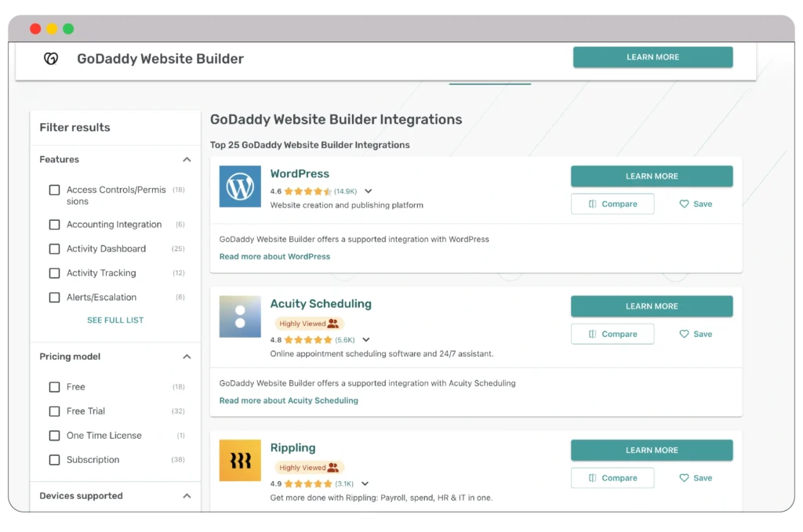Click the WordPress logo icon
Screen dimensions: 803x532
239,186
